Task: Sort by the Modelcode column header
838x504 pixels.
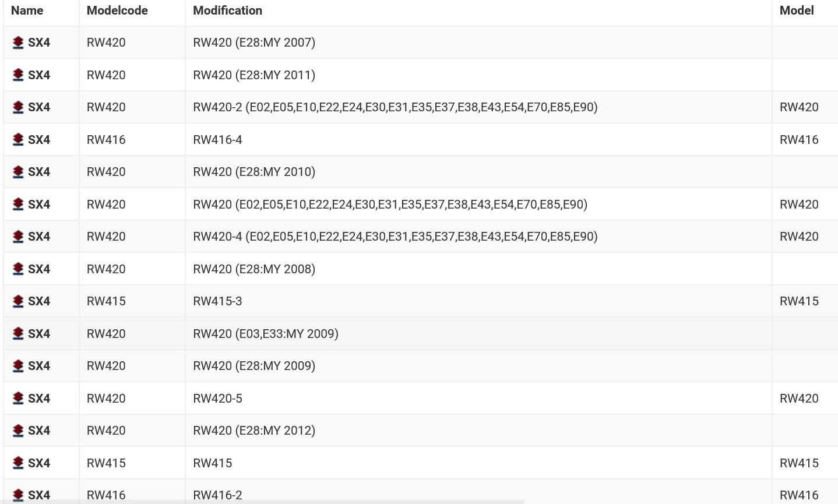Action: [x=117, y=10]
